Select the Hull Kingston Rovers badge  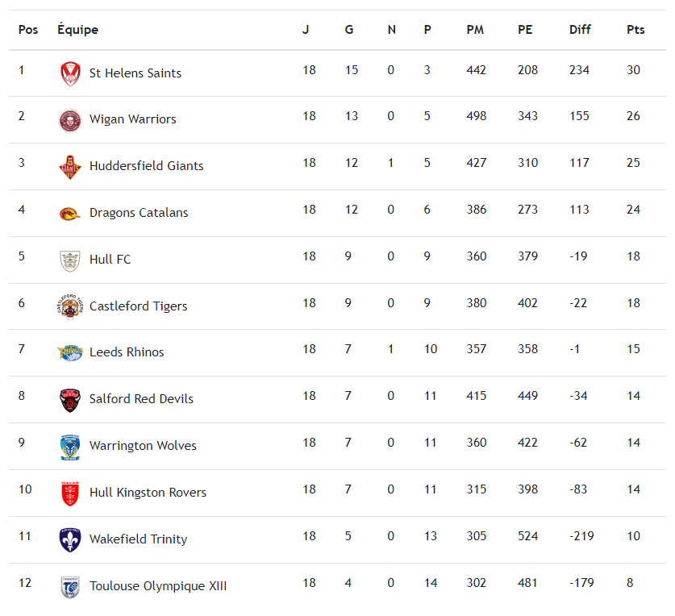(x=70, y=493)
